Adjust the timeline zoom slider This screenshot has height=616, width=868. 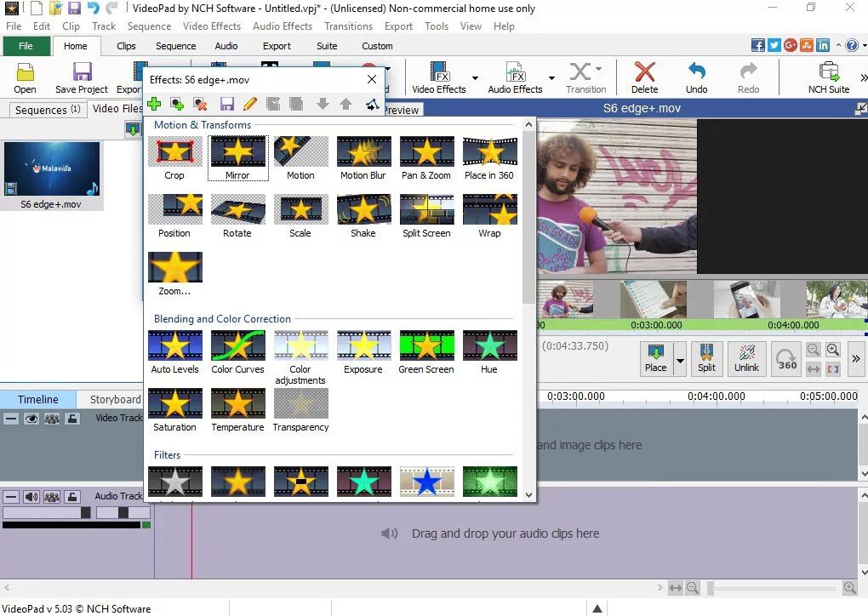pyautogui.click(x=772, y=588)
